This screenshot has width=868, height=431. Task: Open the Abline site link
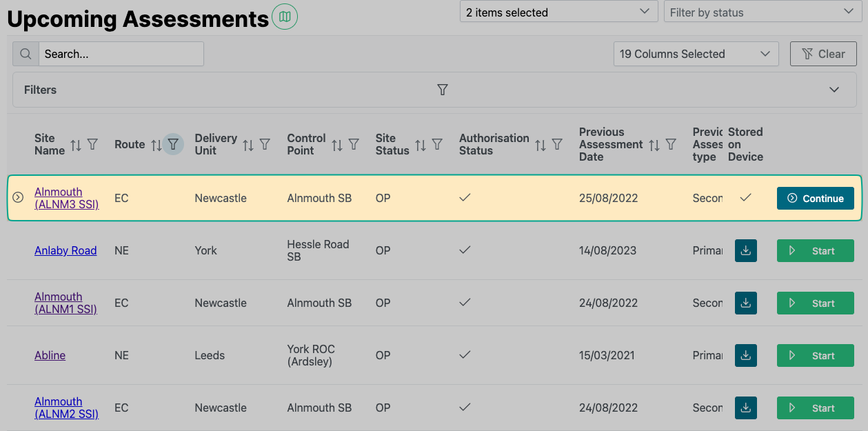tap(50, 356)
